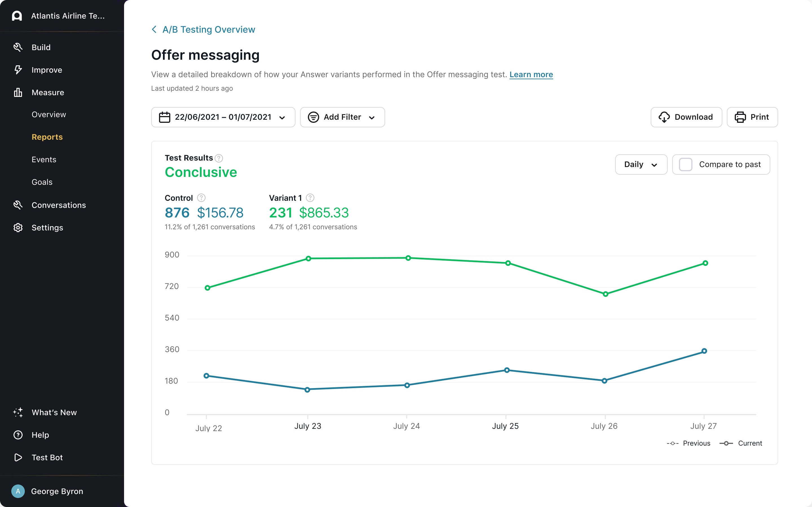Open the Daily interval dropdown
Image resolution: width=812 pixels, height=507 pixels.
coord(641,164)
